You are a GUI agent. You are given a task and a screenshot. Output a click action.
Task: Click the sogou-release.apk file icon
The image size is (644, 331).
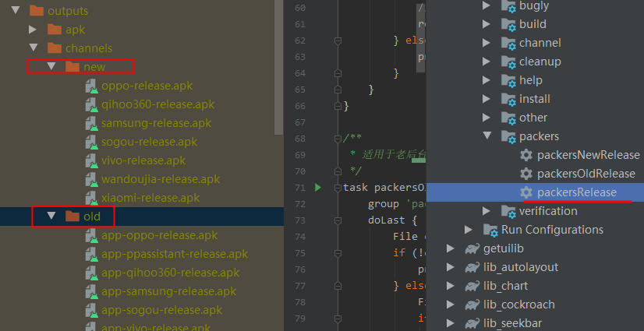tap(91, 142)
